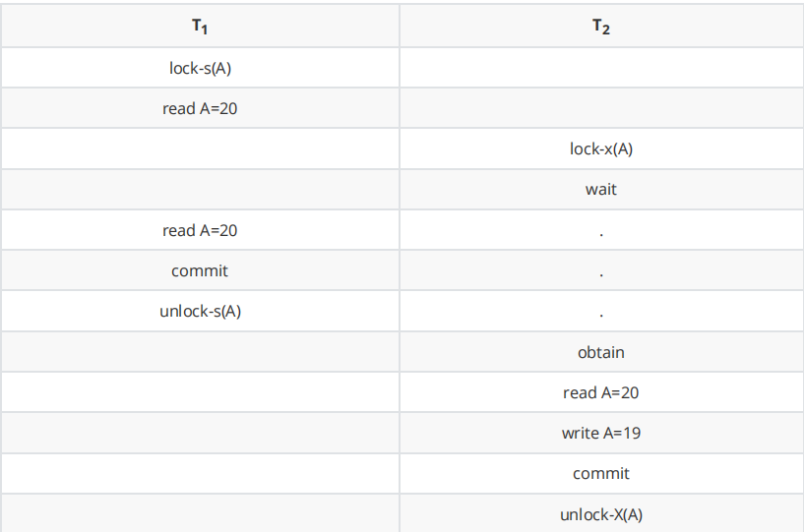Click the T2 column header

point(601,26)
